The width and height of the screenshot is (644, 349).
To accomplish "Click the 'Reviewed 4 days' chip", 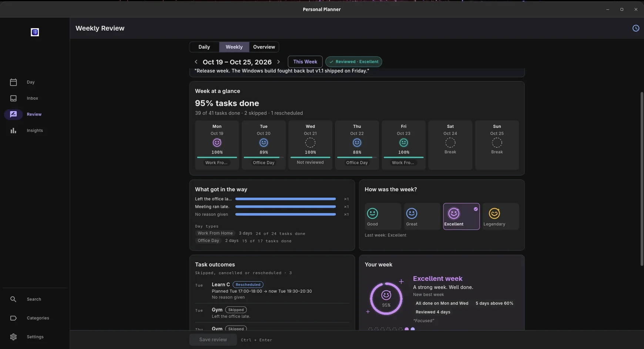I will pyautogui.click(x=433, y=312).
